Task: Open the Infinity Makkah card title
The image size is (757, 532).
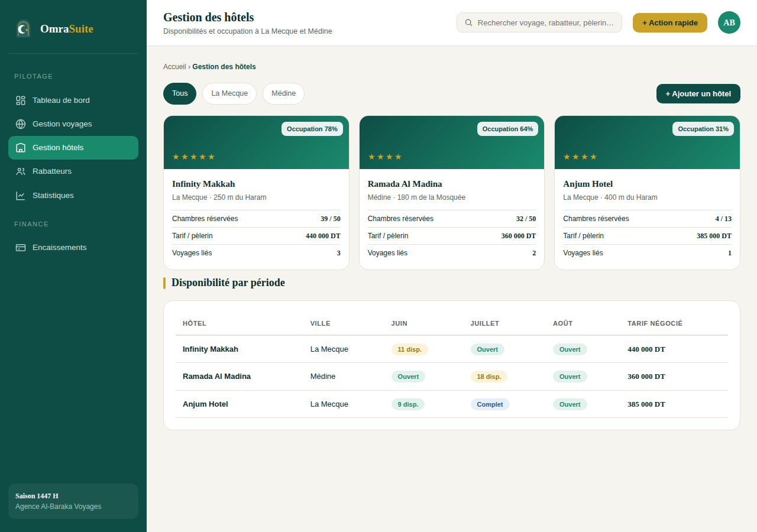Action: pos(203,184)
